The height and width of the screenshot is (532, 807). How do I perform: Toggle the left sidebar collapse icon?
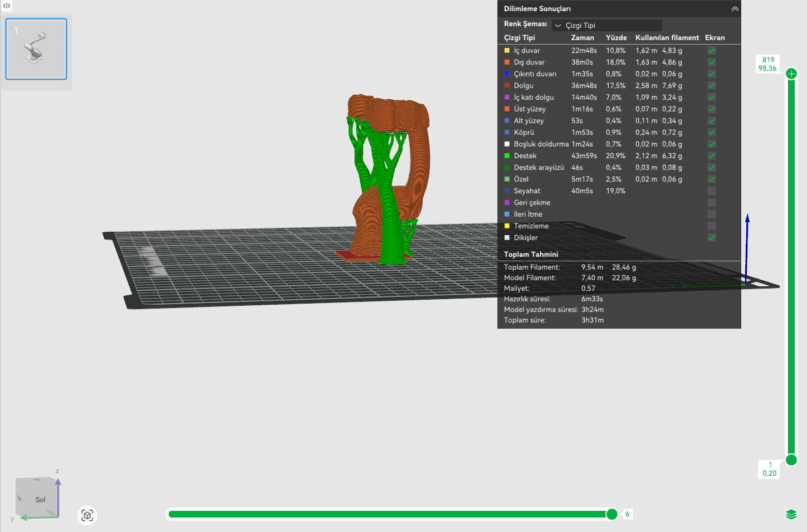click(7, 6)
